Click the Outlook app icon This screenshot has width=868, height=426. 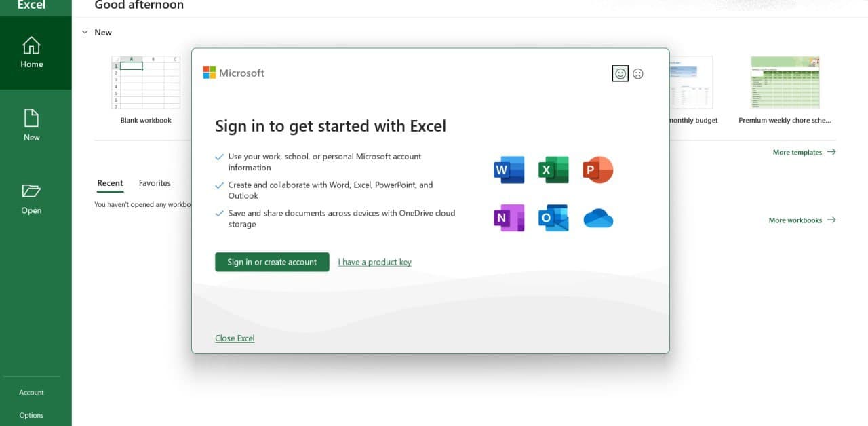(553, 218)
